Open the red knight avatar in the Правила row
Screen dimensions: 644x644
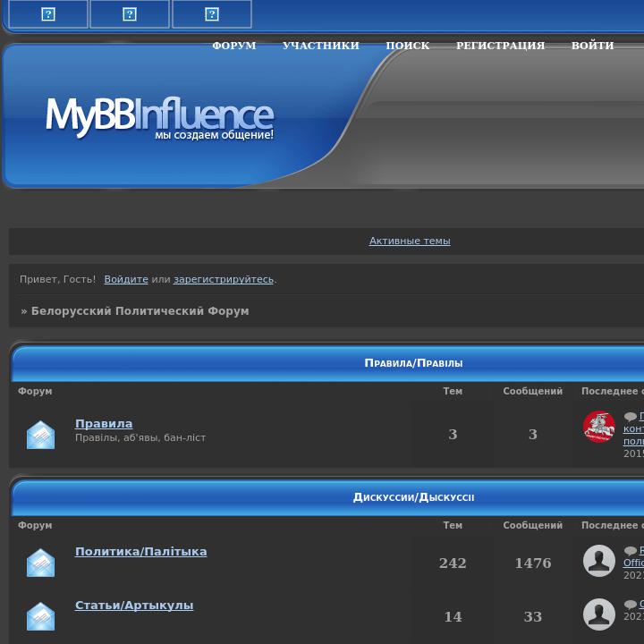pos(598,428)
